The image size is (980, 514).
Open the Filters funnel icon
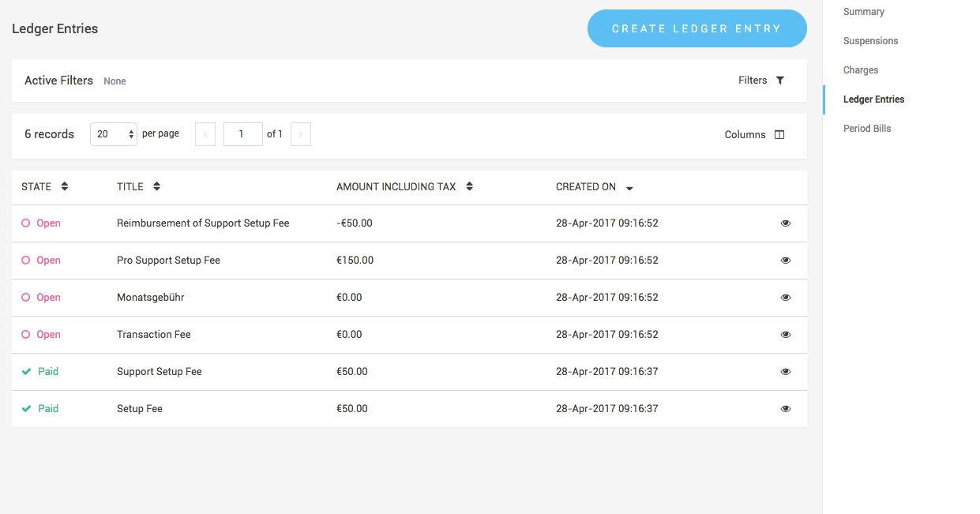tap(780, 80)
